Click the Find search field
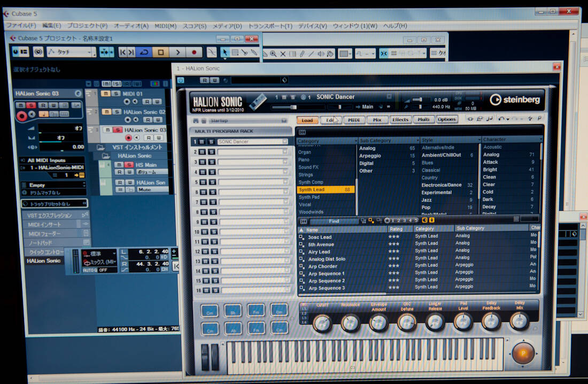 (x=334, y=221)
